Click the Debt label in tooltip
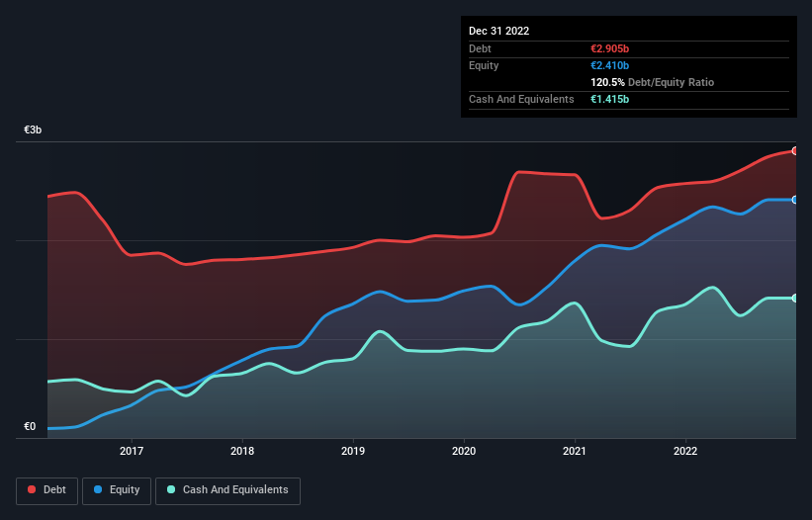The image size is (812, 520). click(x=480, y=48)
